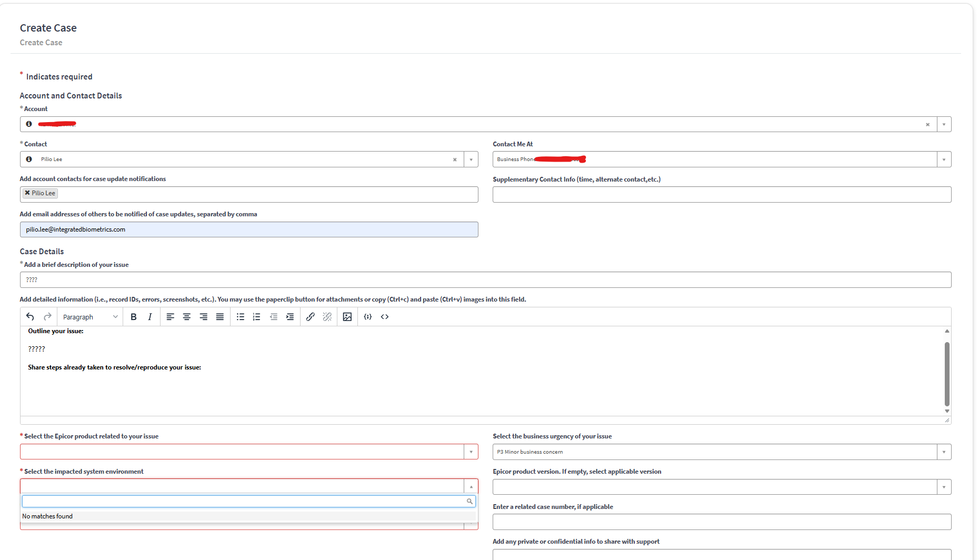Click the 'Share steps already taken' text
The image size is (979, 560).
coord(114,367)
